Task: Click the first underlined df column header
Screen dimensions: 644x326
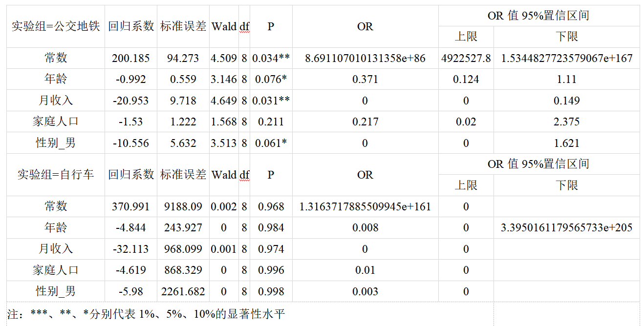Action: (244, 26)
